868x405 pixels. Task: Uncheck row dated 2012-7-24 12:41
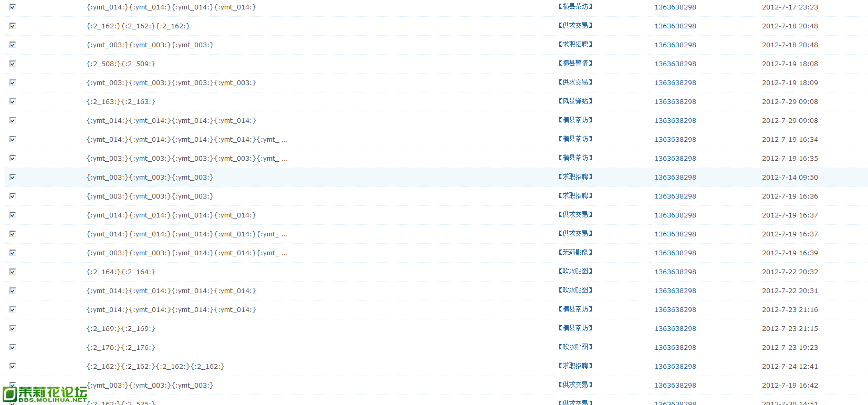[13, 366]
